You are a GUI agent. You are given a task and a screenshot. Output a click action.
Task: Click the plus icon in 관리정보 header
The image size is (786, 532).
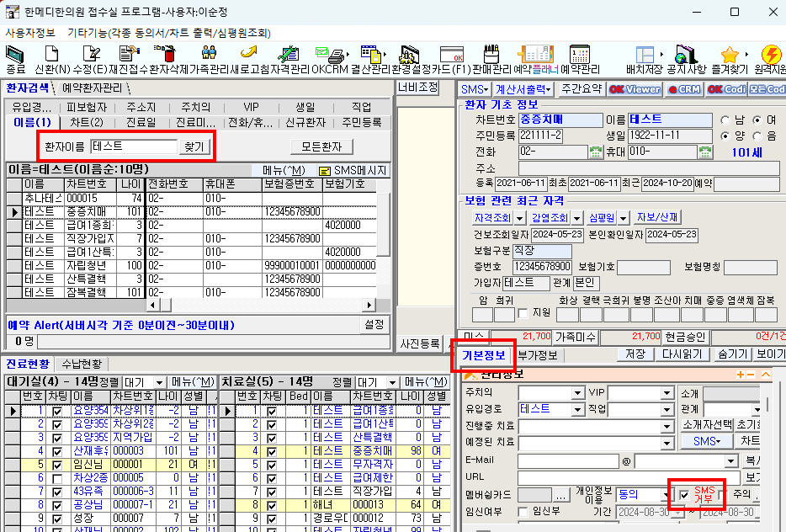pos(741,375)
